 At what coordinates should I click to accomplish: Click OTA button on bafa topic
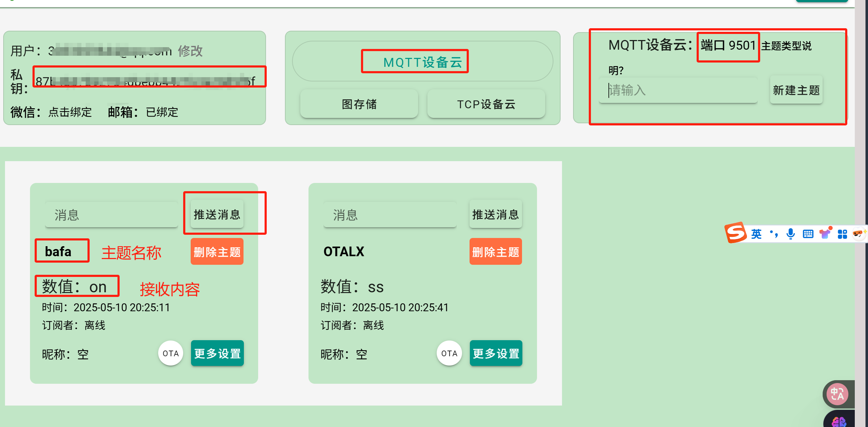[x=171, y=353]
